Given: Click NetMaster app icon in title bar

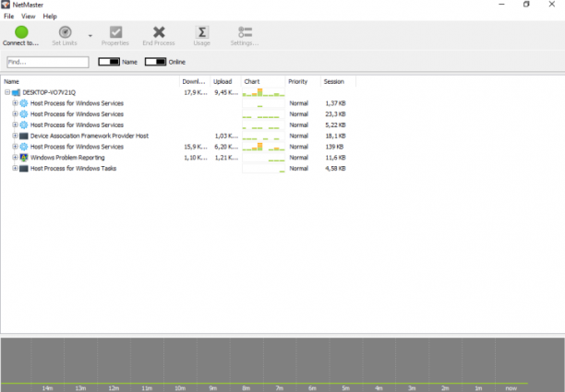Looking at the screenshot, I should point(6,5).
